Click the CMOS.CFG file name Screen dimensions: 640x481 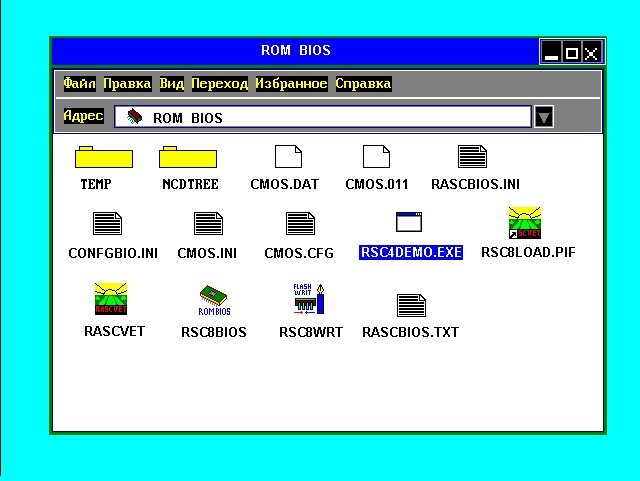pyautogui.click(x=299, y=253)
